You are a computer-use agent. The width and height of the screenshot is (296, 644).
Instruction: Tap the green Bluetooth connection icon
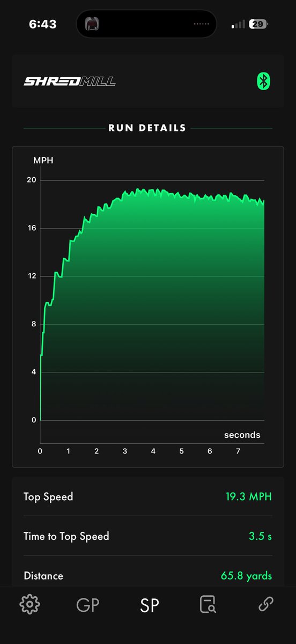tap(263, 82)
